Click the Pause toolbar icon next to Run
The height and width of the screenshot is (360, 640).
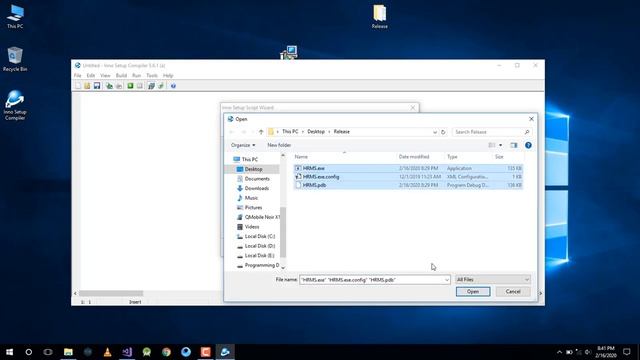tap(140, 86)
